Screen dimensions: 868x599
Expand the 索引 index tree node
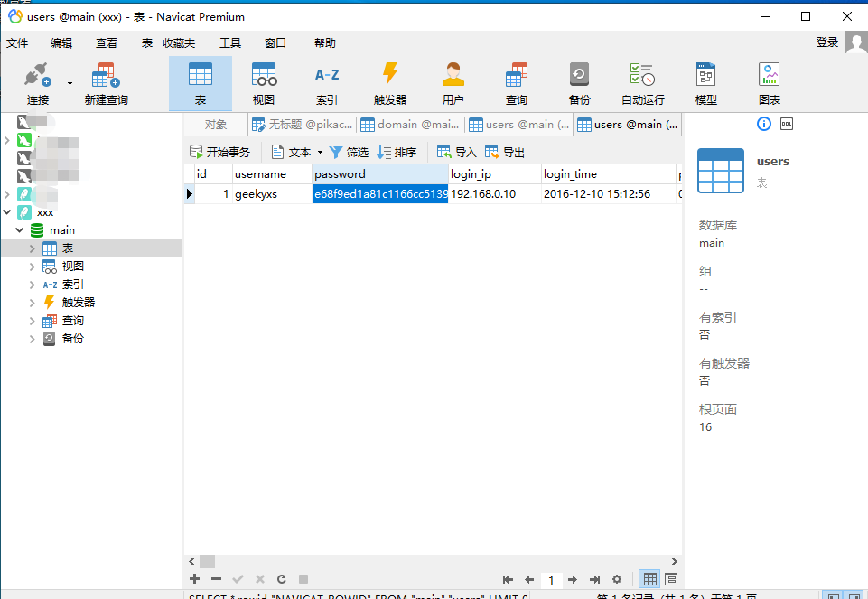click(33, 285)
